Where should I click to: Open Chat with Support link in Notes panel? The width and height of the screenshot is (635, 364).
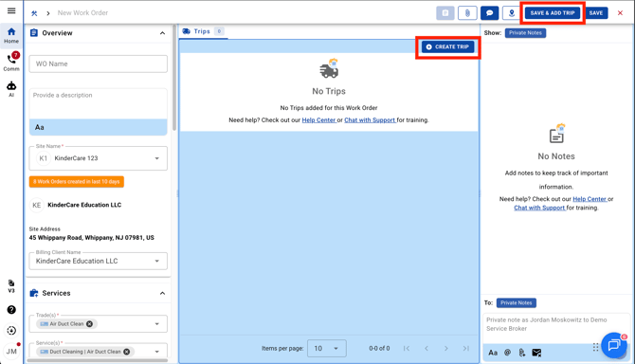(x=539, y=208)
